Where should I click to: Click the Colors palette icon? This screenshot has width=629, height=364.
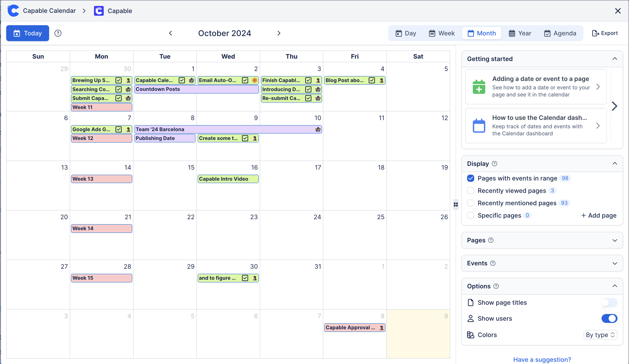point(470,335)
